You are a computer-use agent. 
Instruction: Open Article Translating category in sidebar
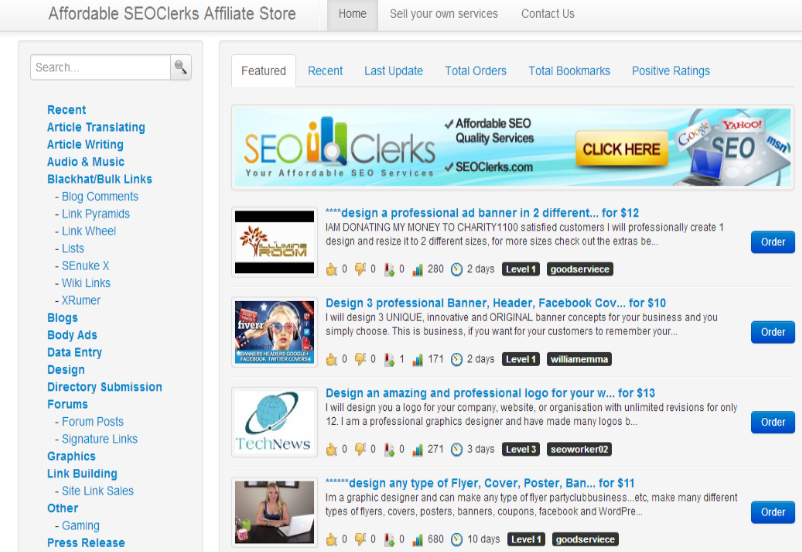click(x=96, y=127)
